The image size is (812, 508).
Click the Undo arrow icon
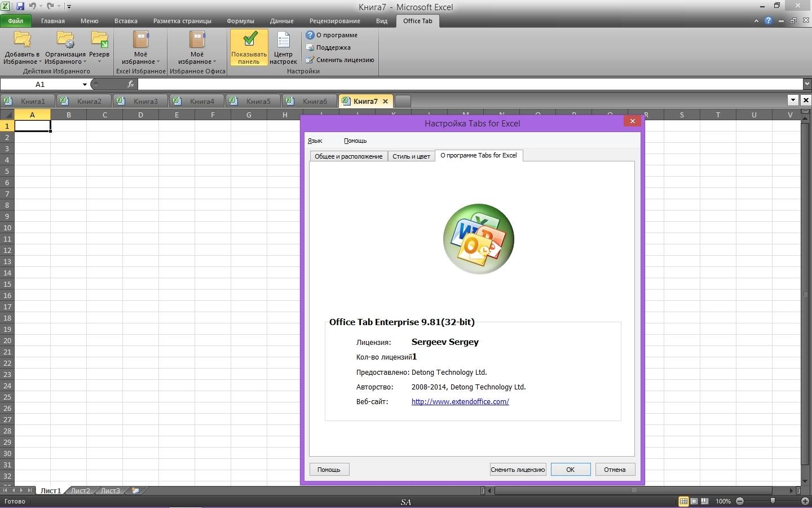tap(32, 6)
